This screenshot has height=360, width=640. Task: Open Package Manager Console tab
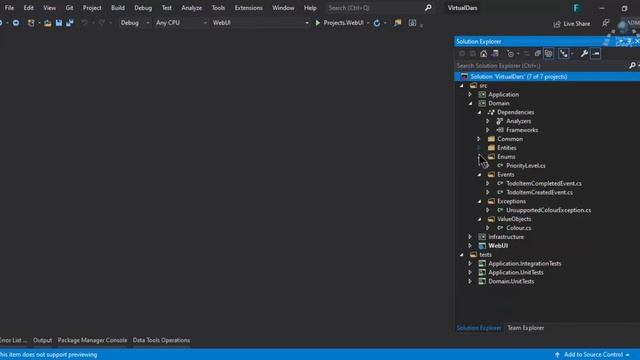[92, 340]
